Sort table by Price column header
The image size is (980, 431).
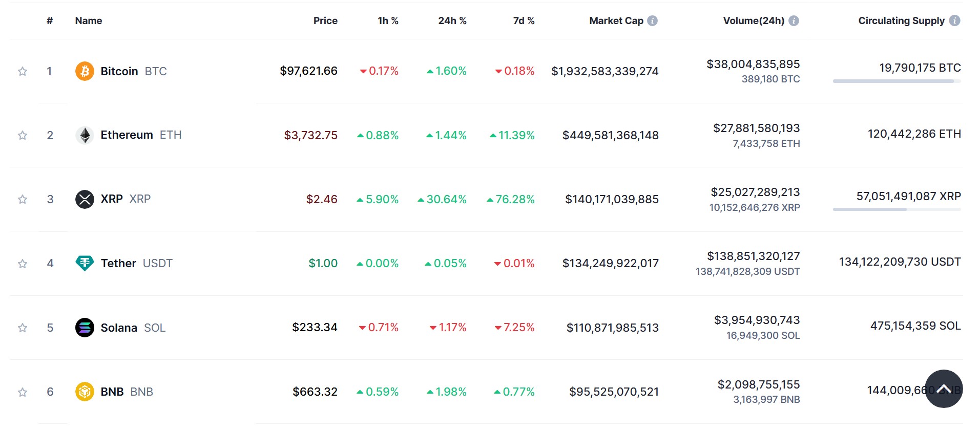tap(325, 21)
